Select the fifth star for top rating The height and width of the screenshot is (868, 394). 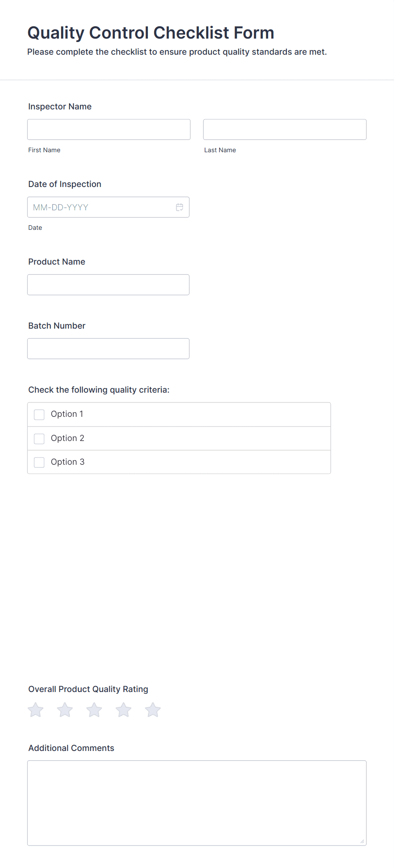[153, 709]
